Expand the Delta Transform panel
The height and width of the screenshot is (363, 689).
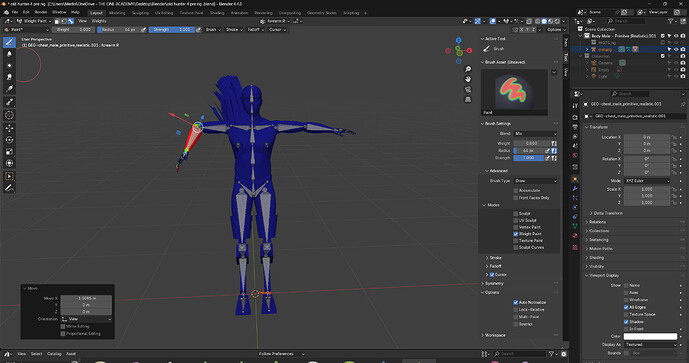click(x=607, y=213)
